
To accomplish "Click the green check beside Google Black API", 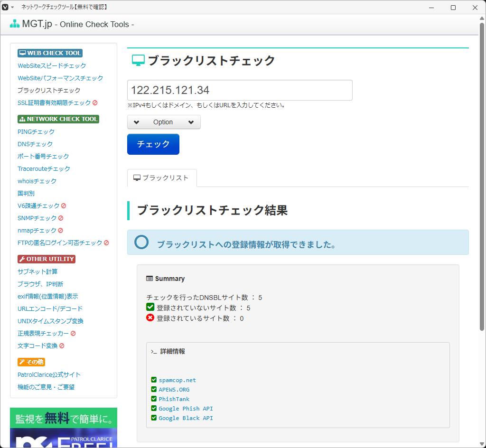I will click(154, 418).
